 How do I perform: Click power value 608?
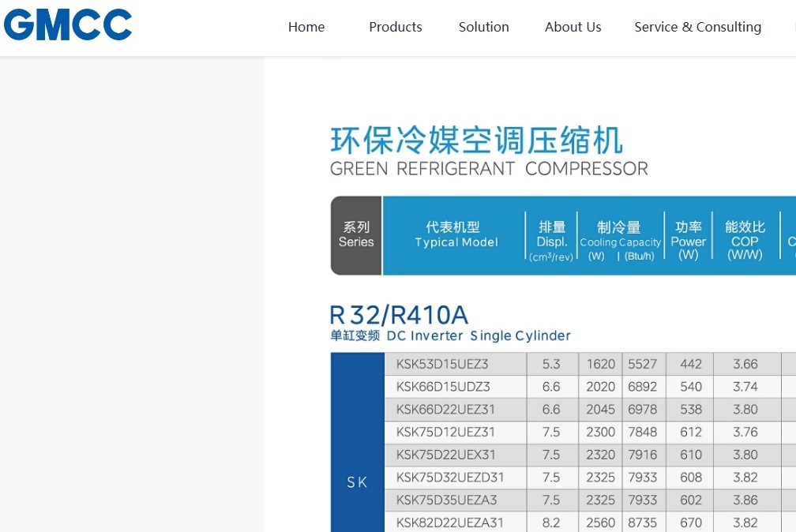(691, 478)
